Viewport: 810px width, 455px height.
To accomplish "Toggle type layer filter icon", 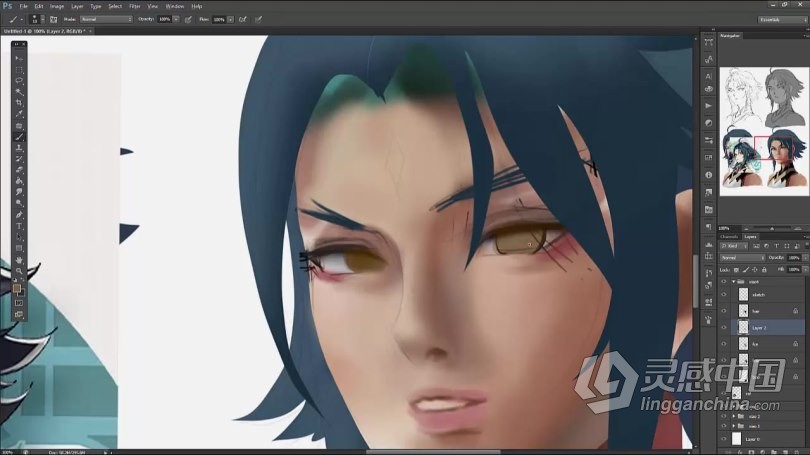I will pyautogui.click(x=776, y=246).
